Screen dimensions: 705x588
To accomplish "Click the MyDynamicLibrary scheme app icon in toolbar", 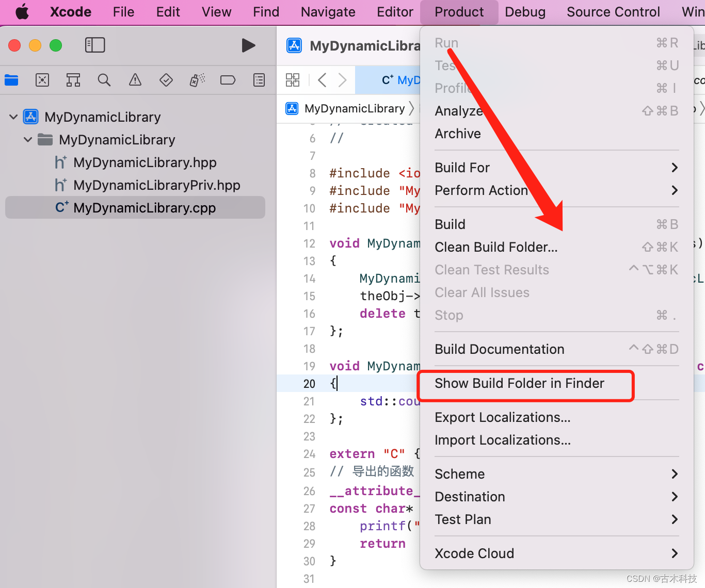I will click(x=294, y=46).
